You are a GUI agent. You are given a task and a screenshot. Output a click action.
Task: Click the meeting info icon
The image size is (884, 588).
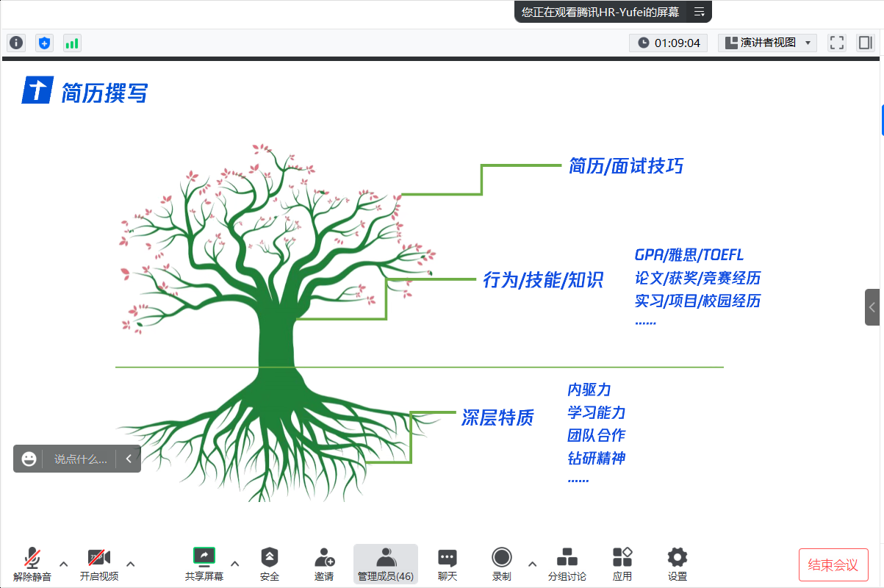tap(16, 43)
